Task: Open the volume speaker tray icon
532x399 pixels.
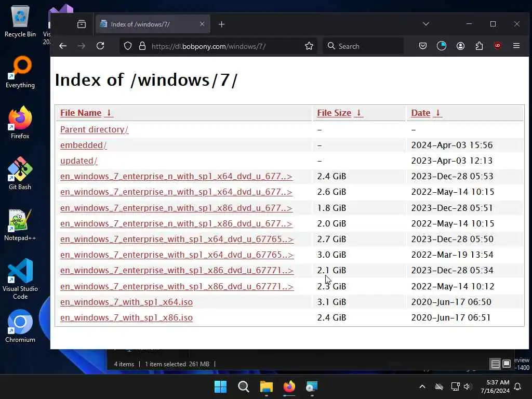Action: coord(467,387)
